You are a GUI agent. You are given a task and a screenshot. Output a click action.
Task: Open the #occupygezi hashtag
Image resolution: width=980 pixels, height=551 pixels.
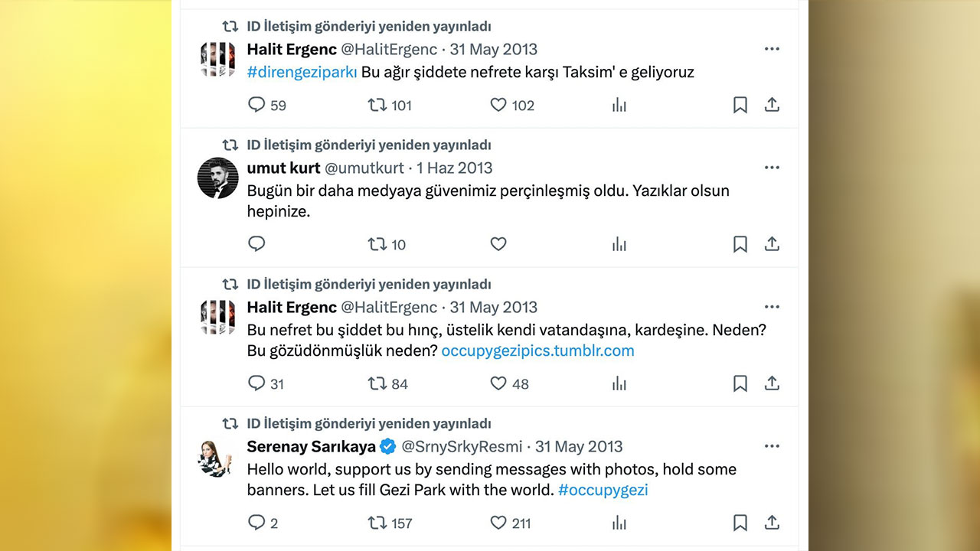click(603, 490)
